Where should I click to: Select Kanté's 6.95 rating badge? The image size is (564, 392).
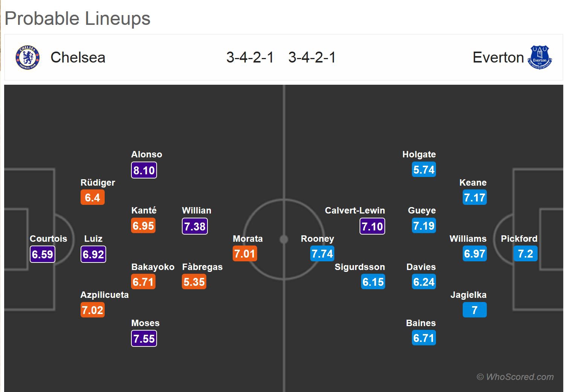tap(143, 226)
